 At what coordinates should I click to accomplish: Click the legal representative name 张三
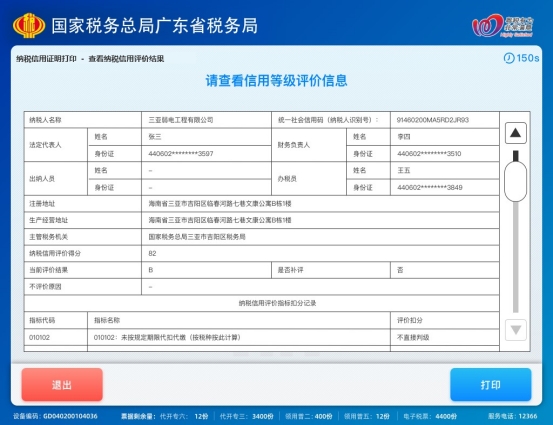(155, 137)
